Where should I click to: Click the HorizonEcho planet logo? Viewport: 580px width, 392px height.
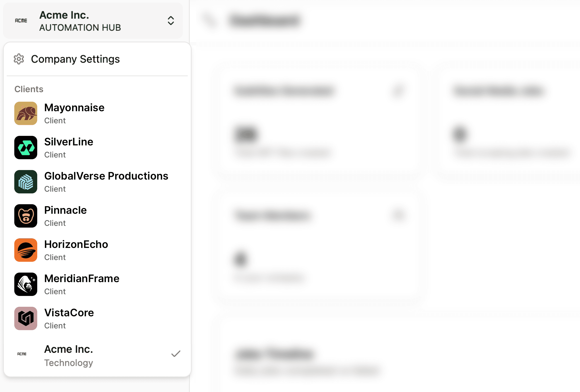(x=26, y=250)
